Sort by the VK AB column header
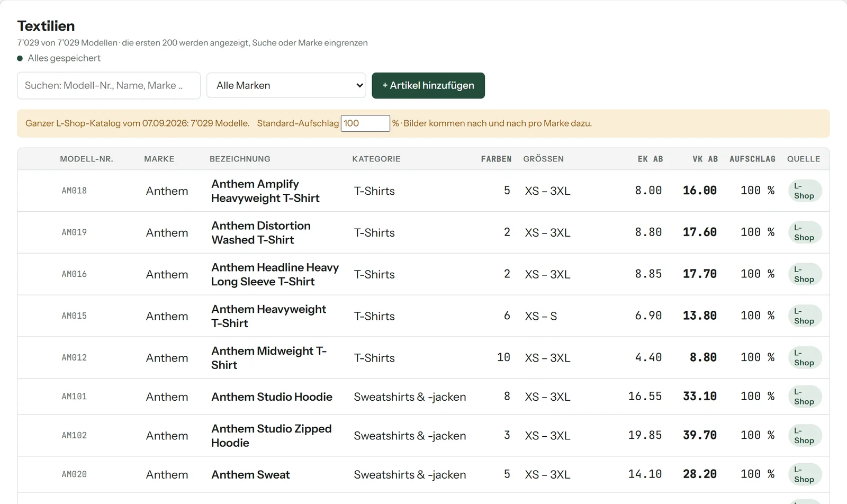 coord(705,159)
